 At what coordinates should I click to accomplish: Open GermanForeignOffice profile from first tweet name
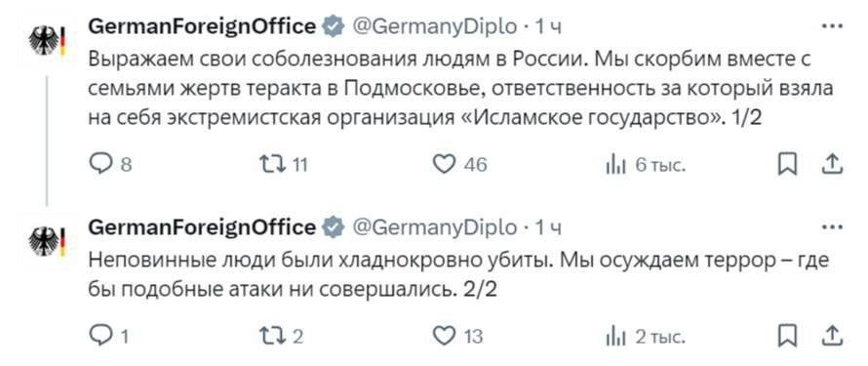(x=202, y=26)
